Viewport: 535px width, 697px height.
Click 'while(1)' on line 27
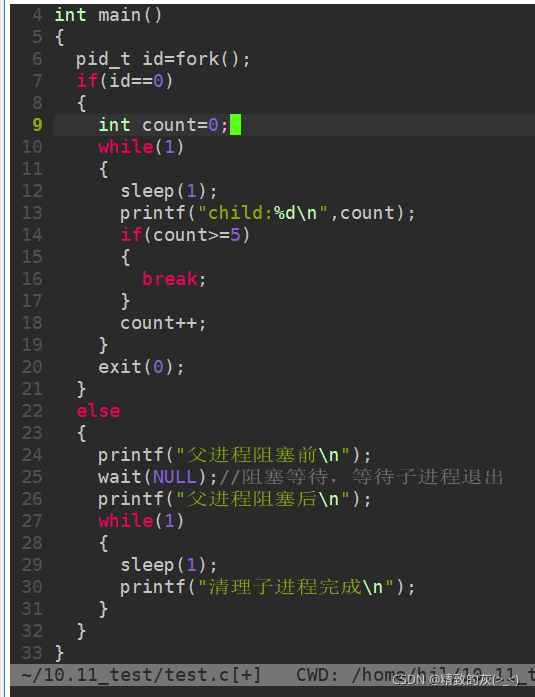pyautogui.click(x=141, y=521)
